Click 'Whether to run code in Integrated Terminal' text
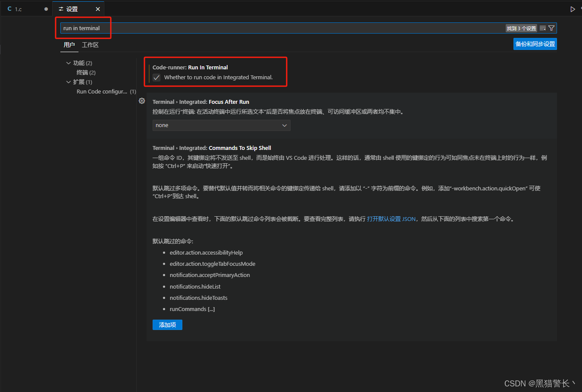The height and width of the screenshot is (392, 582). [x=218, y=78]
